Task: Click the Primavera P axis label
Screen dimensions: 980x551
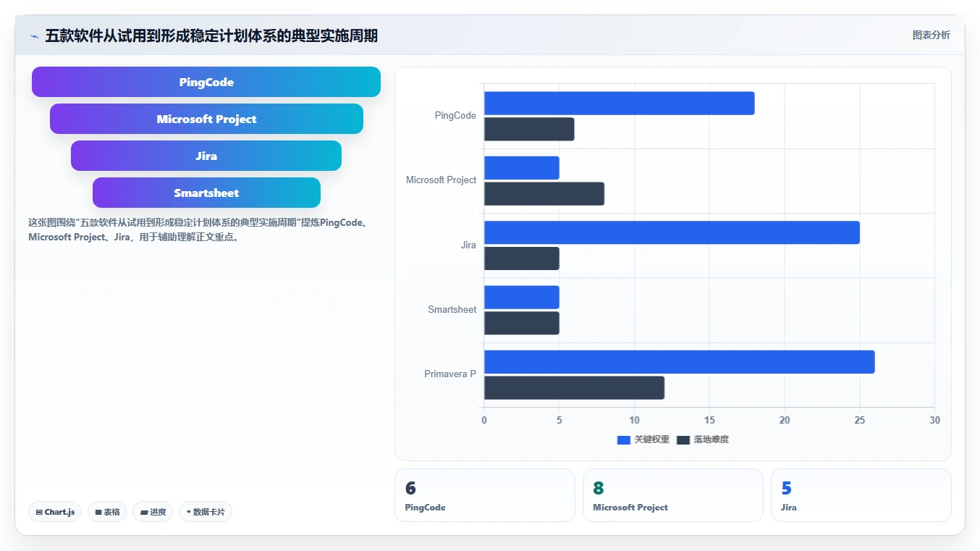Action: [x=450, y=374]
